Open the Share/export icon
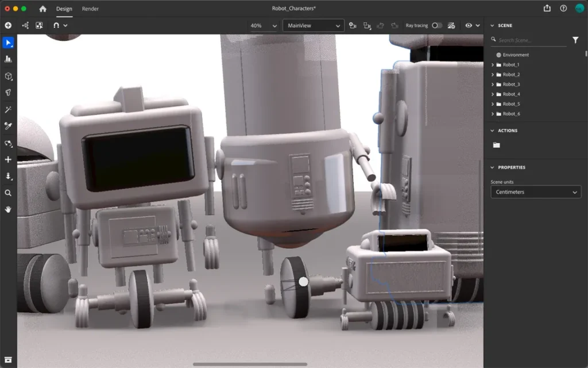The width and height of the screenshot is (588, 368). 547,8
